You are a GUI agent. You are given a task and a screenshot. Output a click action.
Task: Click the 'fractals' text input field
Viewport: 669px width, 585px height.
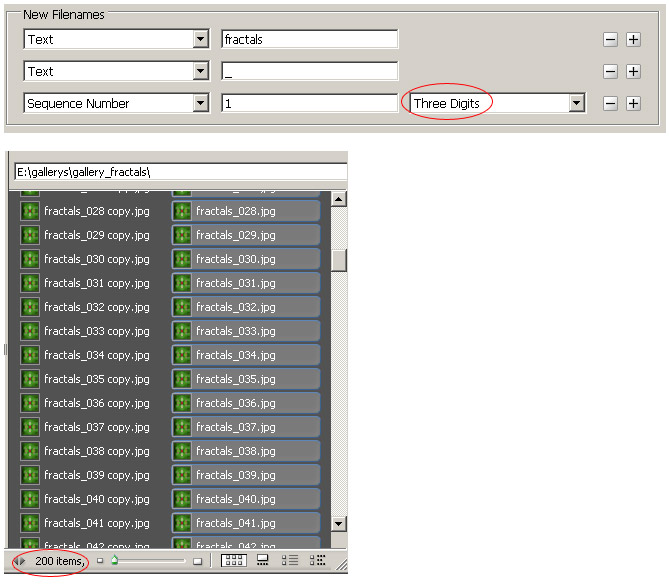click(x=310, y=39)
